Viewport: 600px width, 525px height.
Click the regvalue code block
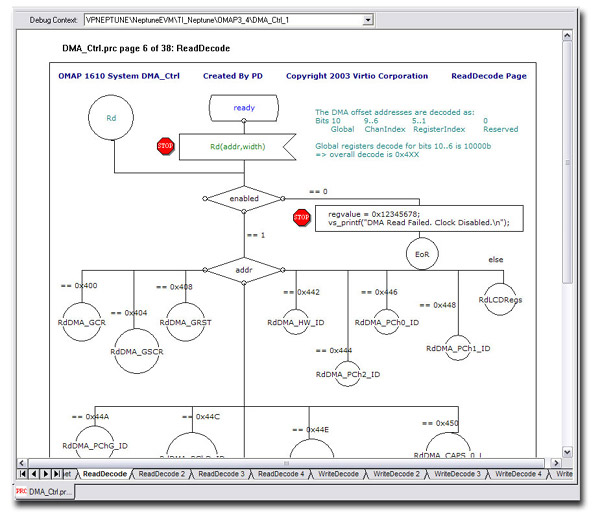[418, 217]
